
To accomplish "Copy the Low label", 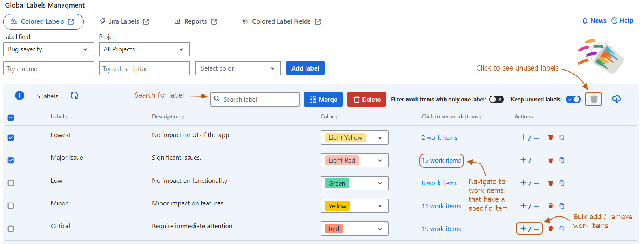I will (x=562, y=183).
